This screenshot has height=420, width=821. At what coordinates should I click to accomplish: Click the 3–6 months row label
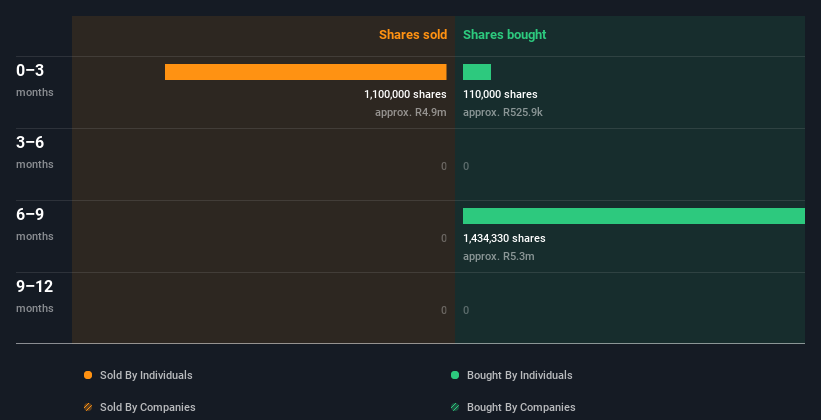tap(35, 152)
